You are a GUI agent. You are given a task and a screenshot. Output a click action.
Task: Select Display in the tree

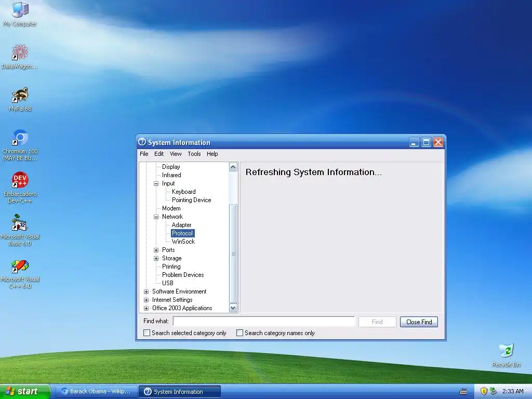(x=171, y=167)
